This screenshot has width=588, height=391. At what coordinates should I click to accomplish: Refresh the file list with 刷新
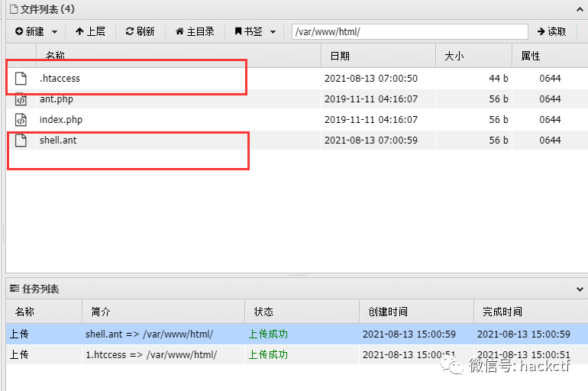[141, 31]
